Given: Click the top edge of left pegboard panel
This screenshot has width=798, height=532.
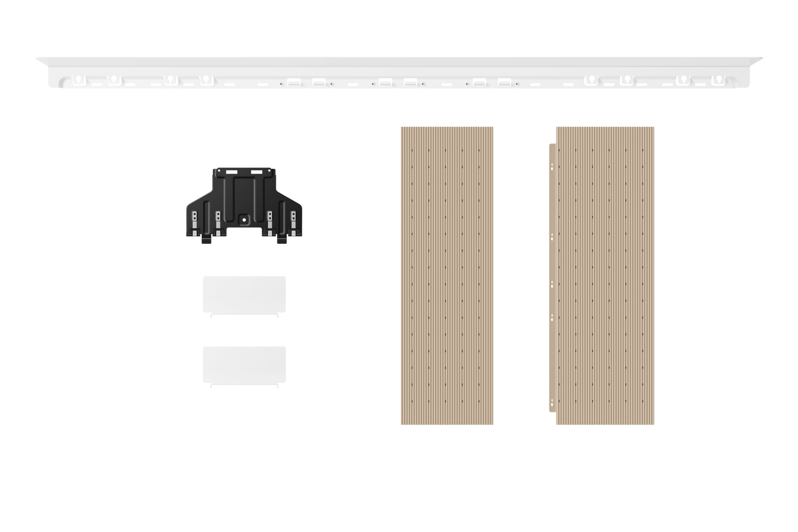Looking at the screenshot, I should pyautogui.click(x=447, y=127).
